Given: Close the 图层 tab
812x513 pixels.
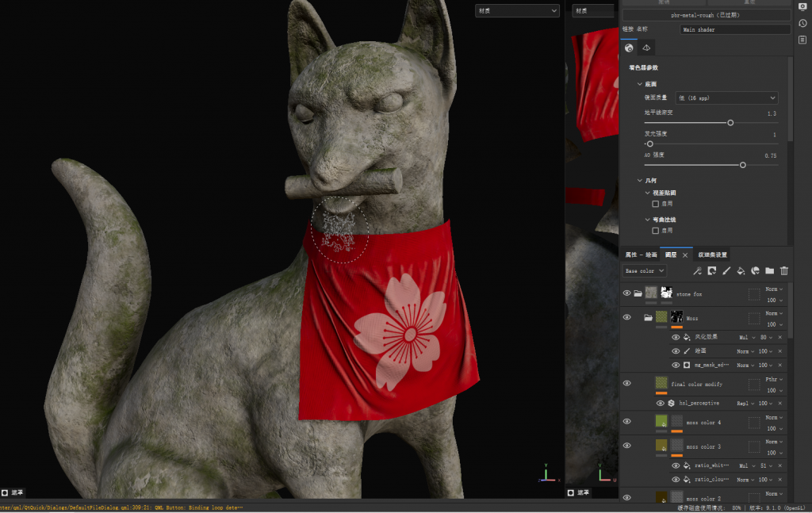Looking at the screenshot, I should click(x=684, y=255).
